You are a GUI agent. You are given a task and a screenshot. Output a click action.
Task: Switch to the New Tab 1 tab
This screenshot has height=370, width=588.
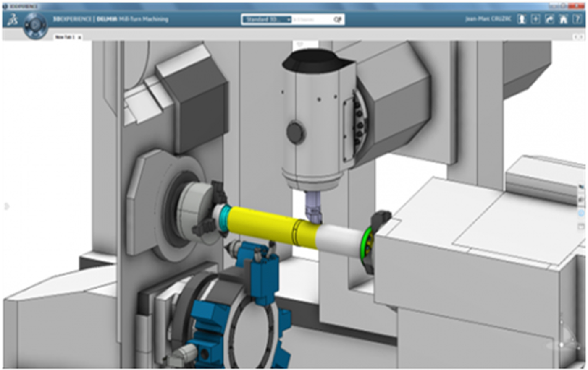(x=65, y=37)
